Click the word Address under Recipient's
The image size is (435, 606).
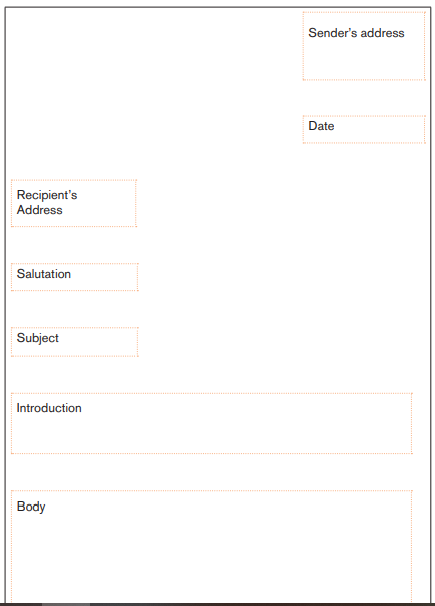(39, 210)
